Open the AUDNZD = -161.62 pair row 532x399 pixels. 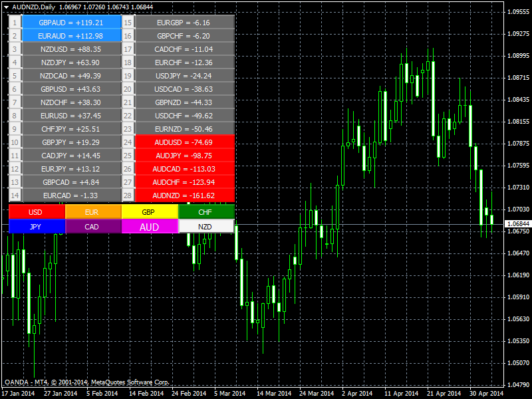(184, 196)
